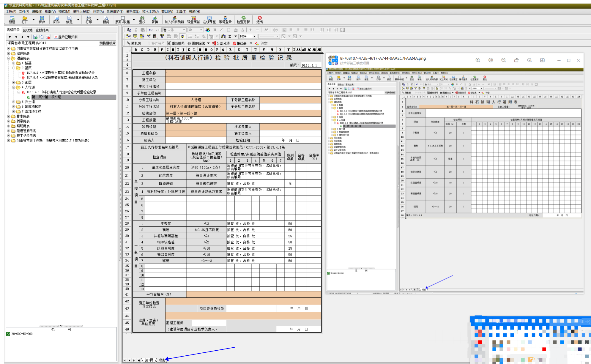591x364 pixels.
Task: Open the 技术工艺(J) menu
Action: point(150,12)
